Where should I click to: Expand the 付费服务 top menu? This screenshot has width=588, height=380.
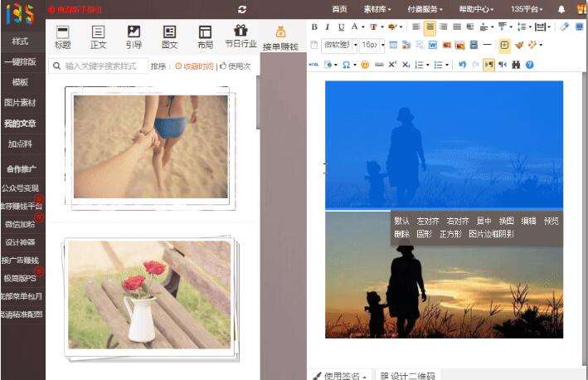(x=425, y=9)
